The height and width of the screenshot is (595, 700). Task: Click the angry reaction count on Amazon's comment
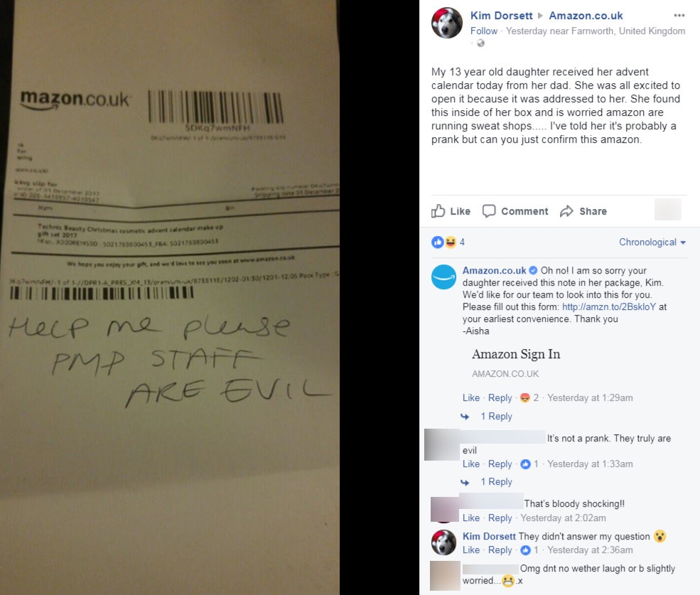coord(529,397)
